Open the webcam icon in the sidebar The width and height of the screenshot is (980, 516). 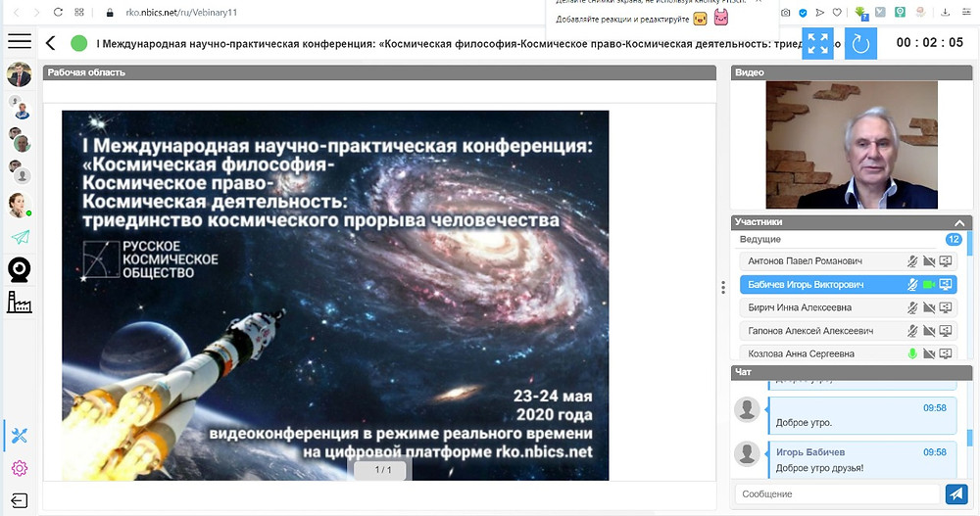20,270
